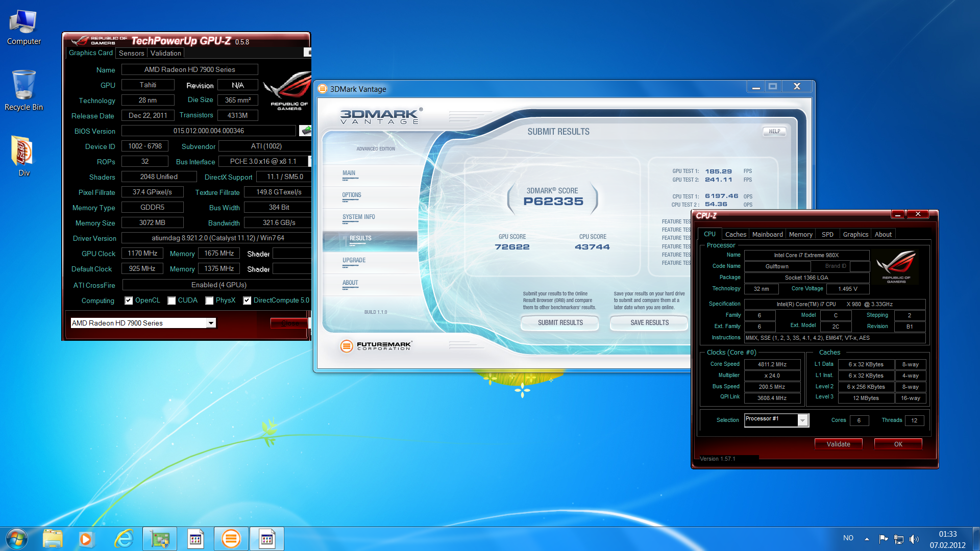
Task: Open the SPD tab in CPU-Z
Action: (827, 234)
